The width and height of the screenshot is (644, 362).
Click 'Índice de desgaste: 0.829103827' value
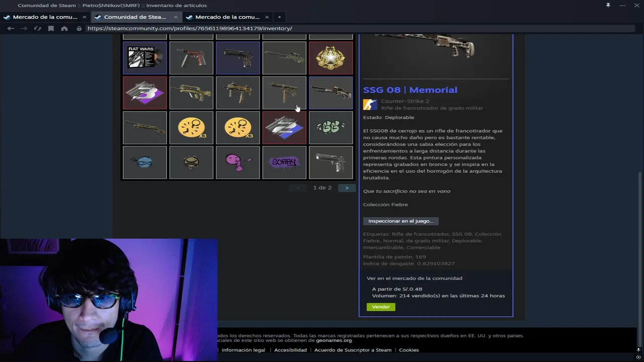[409, 263]
